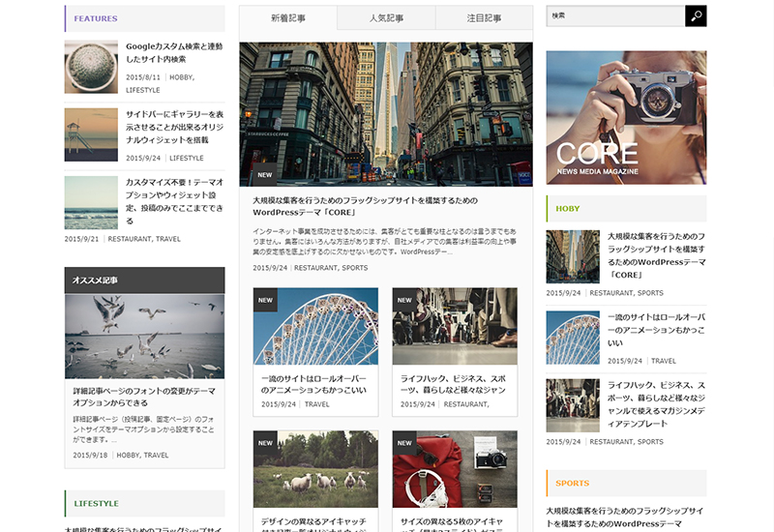Open the article under the SPORTS heading
This screenshot has height=532, width=774.
(x=625, y=517)
